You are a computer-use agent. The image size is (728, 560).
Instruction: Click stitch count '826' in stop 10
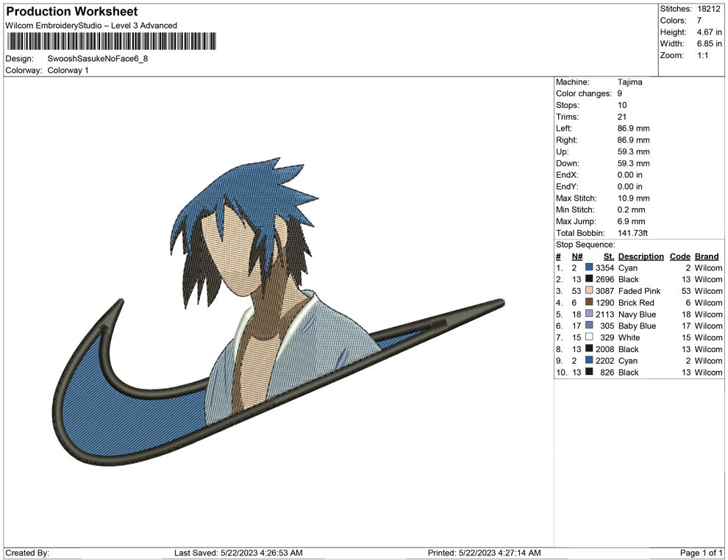point(607,372)
